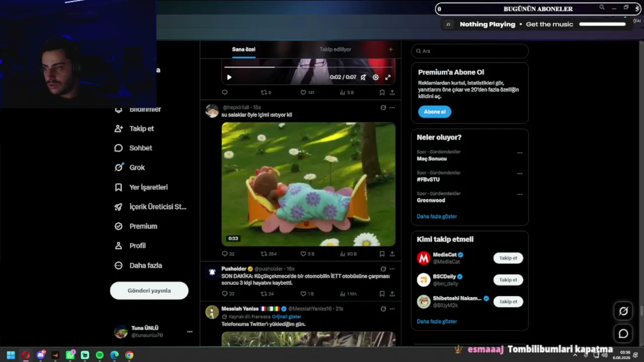The image size is (644, 362).
Task: Open the floating messages button
Action: point(623,333)
